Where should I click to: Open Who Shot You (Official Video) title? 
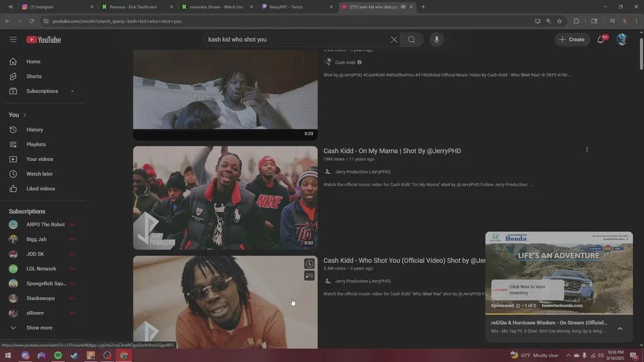point(404,260)
